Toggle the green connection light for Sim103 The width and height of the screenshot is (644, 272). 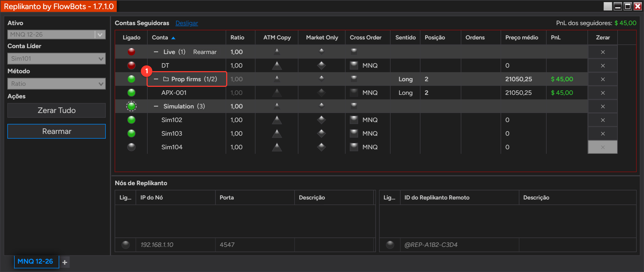click(131, 133)
